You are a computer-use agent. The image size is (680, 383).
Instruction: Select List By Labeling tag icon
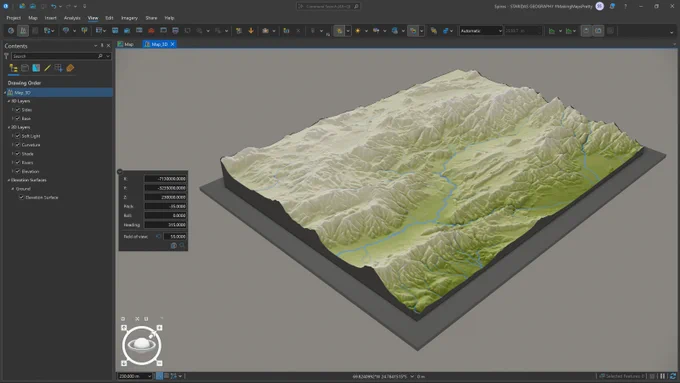click(x=70, y=68)
